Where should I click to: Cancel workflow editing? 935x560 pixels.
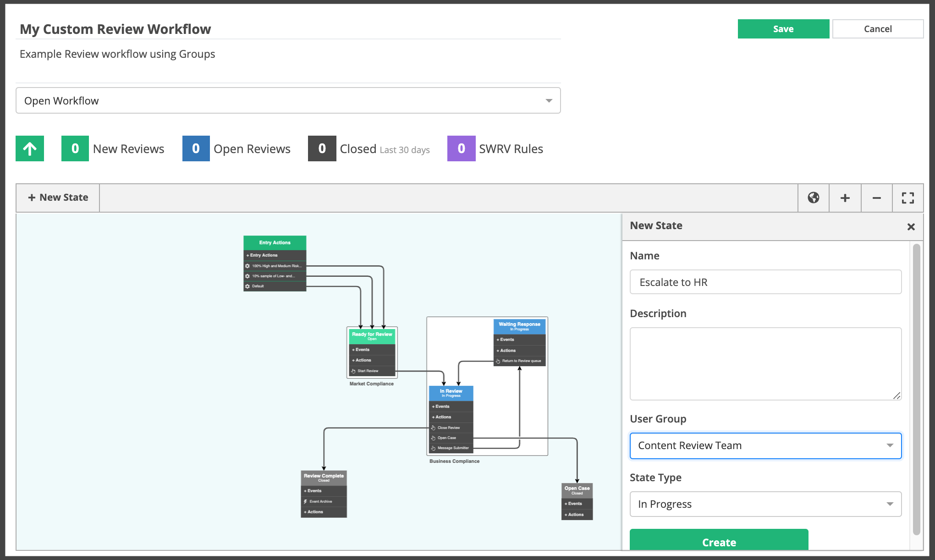[878, 29]
